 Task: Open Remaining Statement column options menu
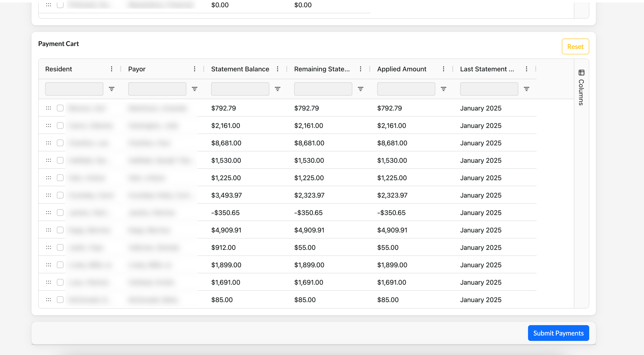pos(361,69)
